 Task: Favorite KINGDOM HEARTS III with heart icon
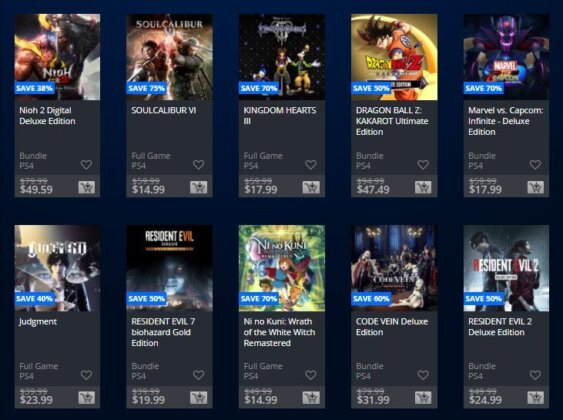pyautogui.click(x=311, y=165)
